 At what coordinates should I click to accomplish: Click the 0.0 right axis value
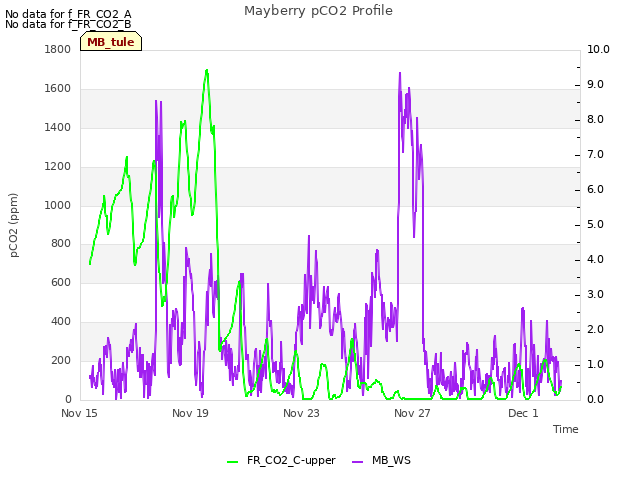pyautogui.click(x=596, y=400)
